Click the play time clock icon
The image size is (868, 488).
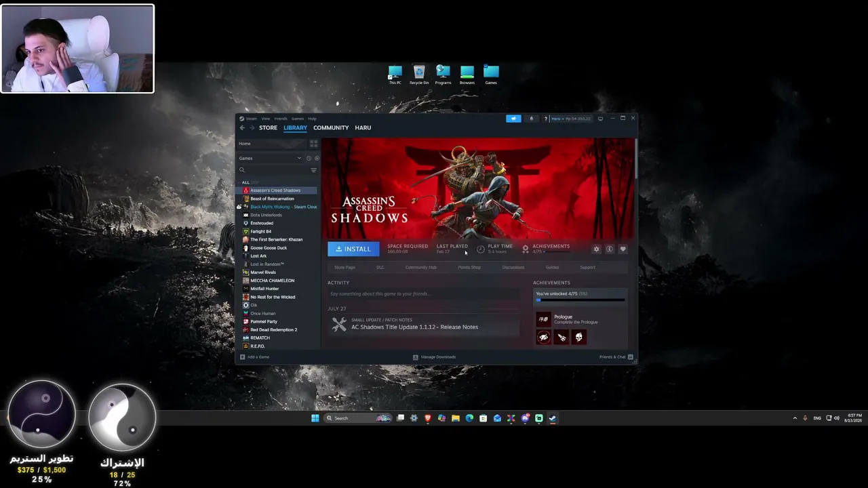pos(481,249)
